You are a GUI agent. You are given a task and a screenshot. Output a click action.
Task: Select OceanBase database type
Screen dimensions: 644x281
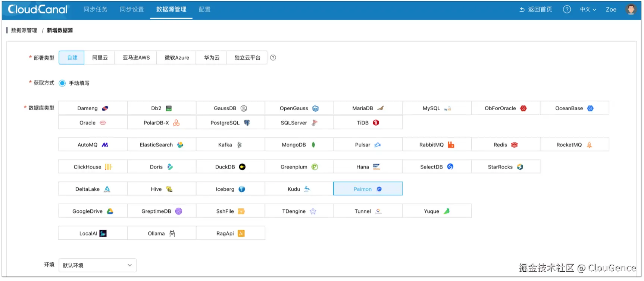[575, 108]
